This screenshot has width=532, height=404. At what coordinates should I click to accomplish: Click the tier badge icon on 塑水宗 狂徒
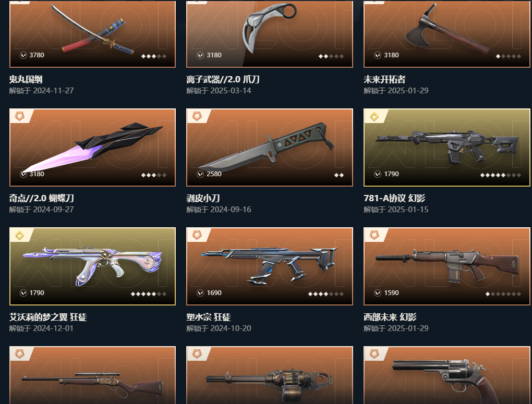tap(197, 235)
